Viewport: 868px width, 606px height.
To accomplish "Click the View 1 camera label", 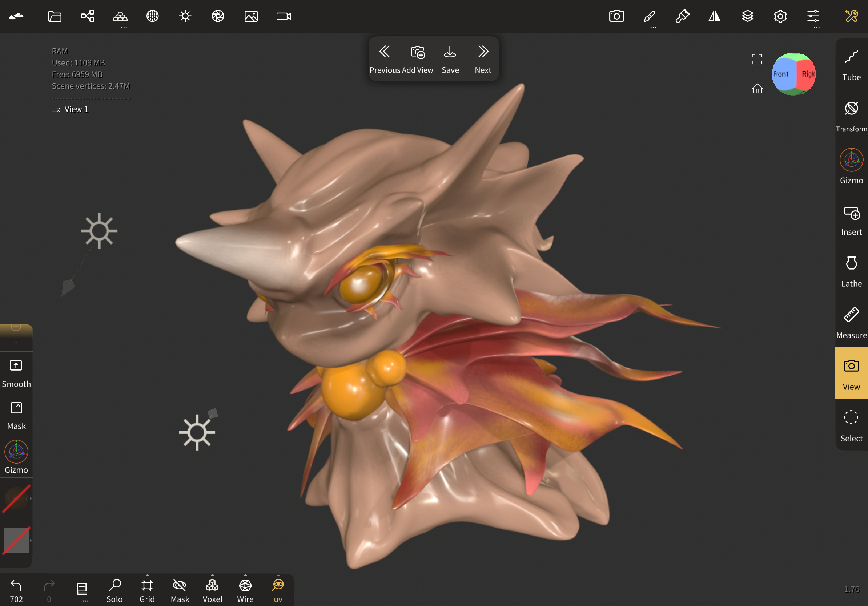I will [70, 109].
